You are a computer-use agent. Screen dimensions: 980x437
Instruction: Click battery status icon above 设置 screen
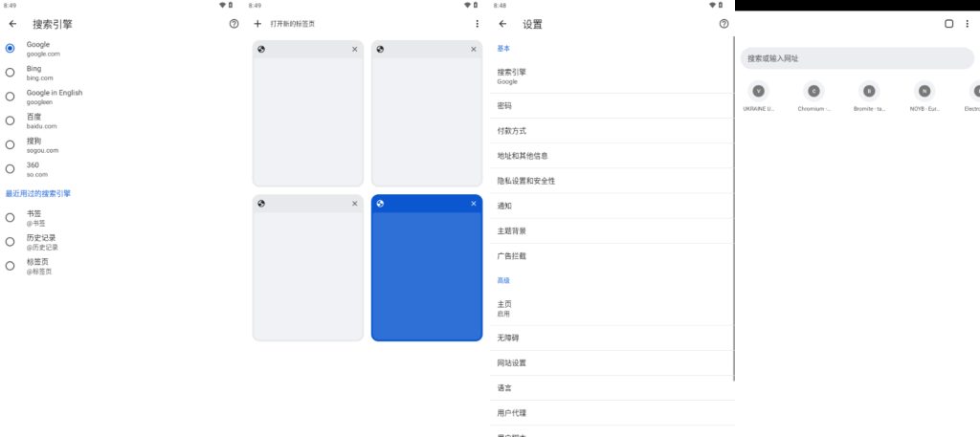click(721, 5)
